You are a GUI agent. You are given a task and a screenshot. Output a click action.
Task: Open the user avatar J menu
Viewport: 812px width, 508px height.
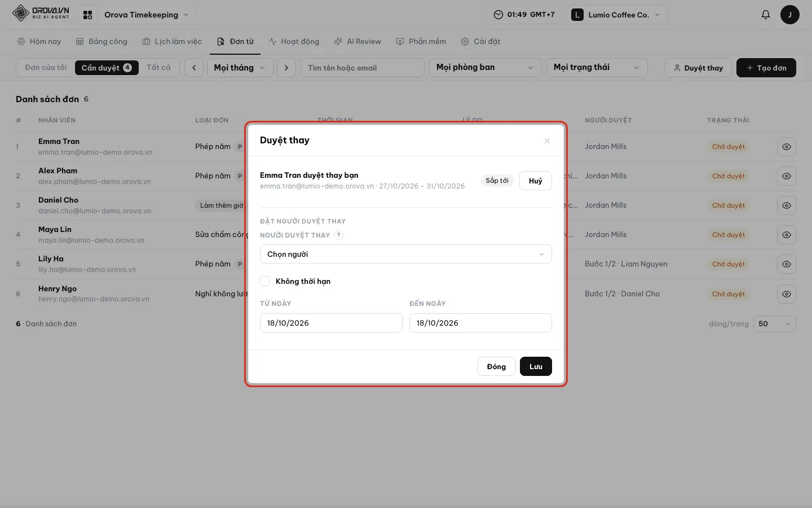790,15
